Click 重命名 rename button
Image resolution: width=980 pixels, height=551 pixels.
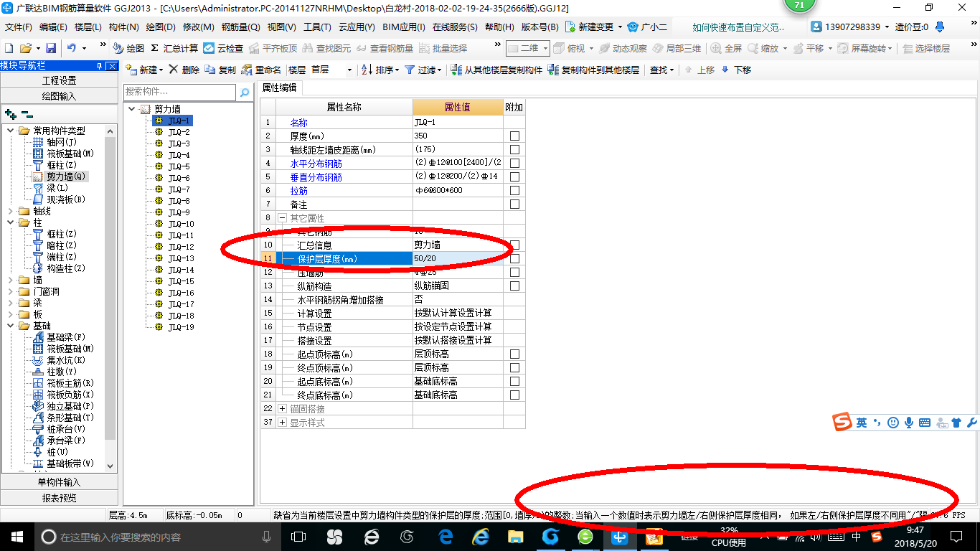262,70
